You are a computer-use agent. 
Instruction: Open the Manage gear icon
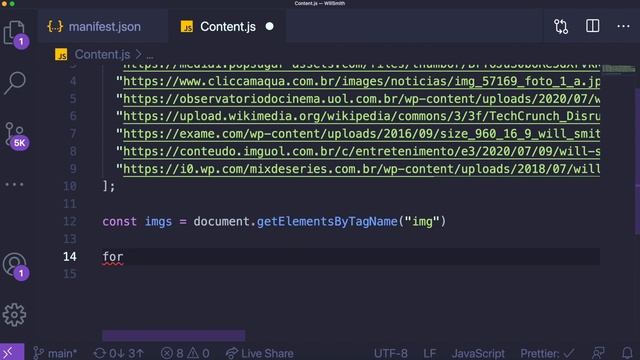(x=14, y=315)
